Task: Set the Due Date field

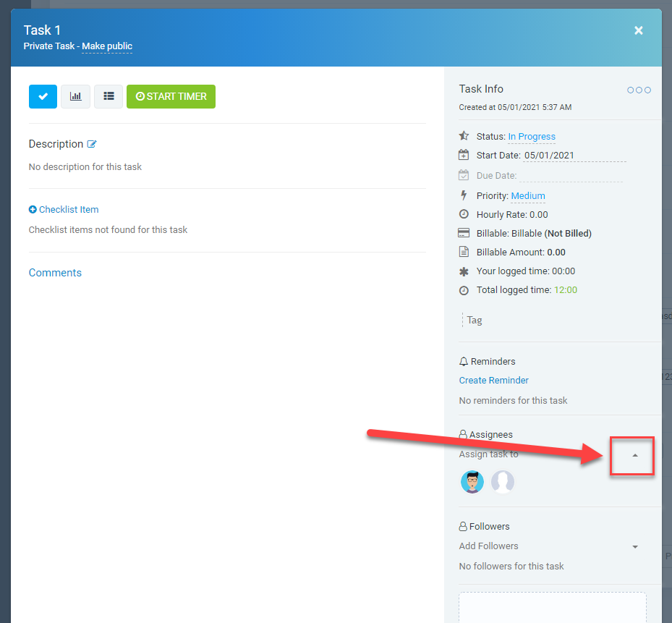Action: [571, 175]
